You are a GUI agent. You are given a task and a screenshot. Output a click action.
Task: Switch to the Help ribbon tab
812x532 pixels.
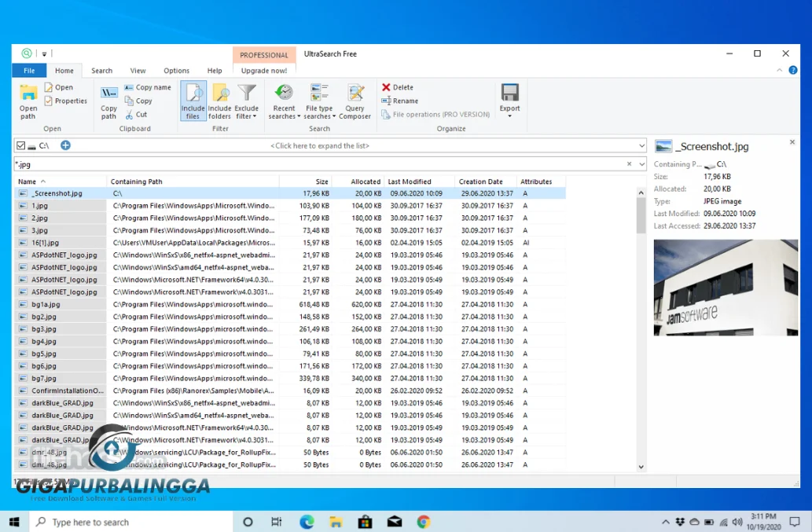tap(215, 71)
